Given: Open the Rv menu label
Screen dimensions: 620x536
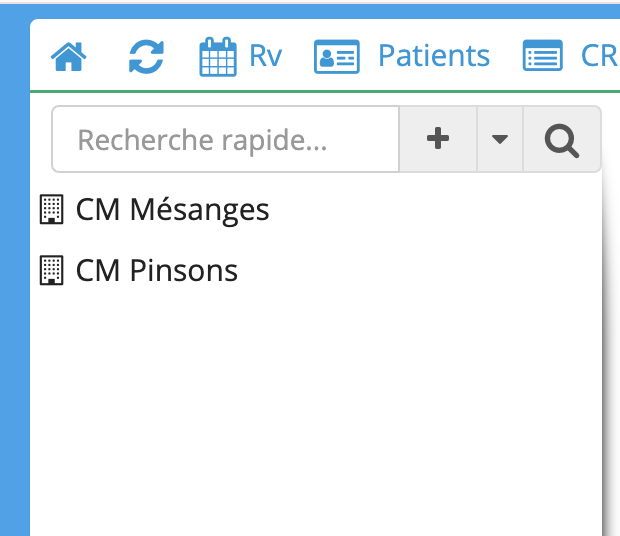Looking at the screenshot, I should (266, 56).
